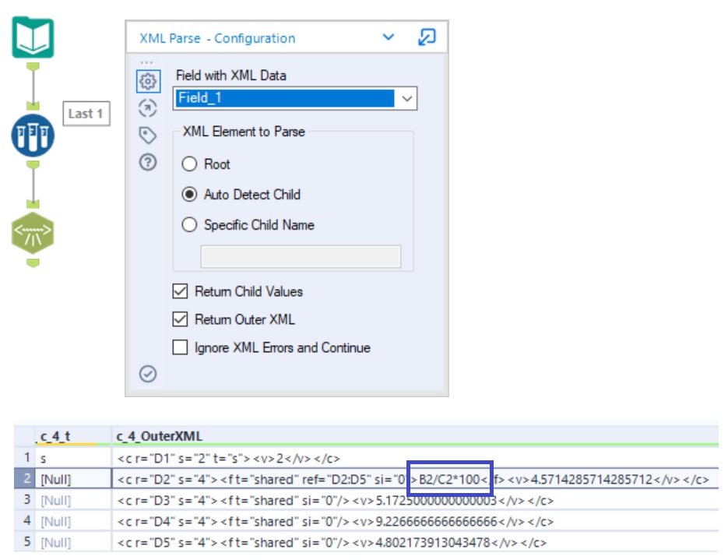Select the Root radio button
The image size is (728, 560).
189,164
